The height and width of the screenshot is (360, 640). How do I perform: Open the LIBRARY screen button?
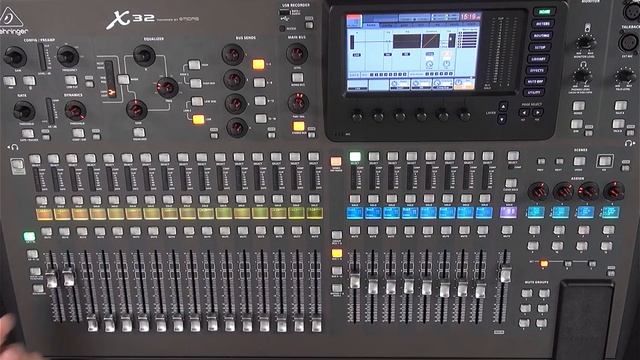[x=538, y=59]
